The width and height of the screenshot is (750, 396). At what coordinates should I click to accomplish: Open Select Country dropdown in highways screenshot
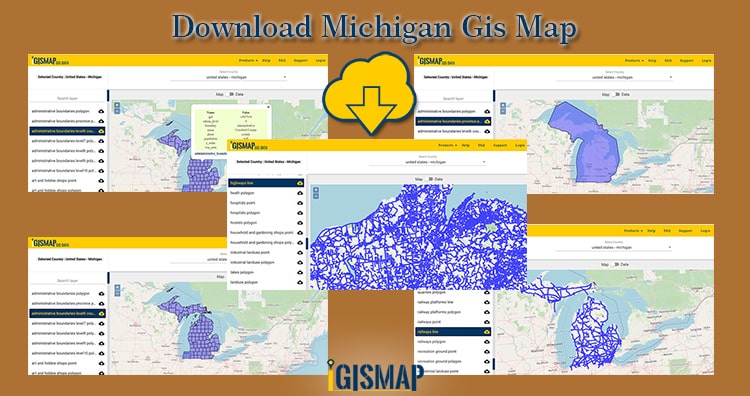[428, 162]
